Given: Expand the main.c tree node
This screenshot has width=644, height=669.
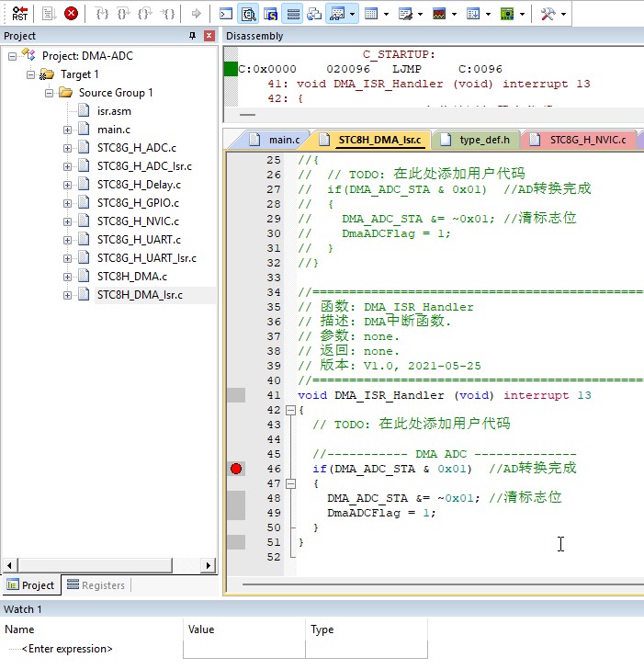Looking at the screenshot, I should click(67, 130).
